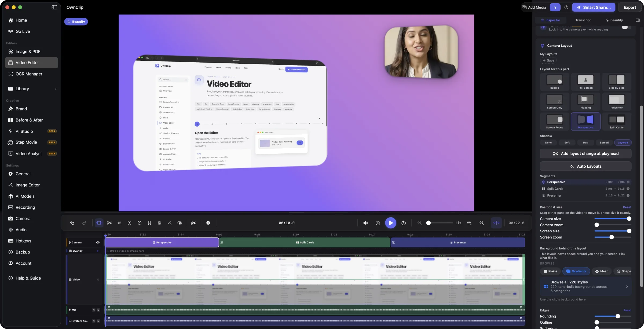This screenshot has width=644, height=329.
Task: Click the volume speaker icon
Action: 365,223
